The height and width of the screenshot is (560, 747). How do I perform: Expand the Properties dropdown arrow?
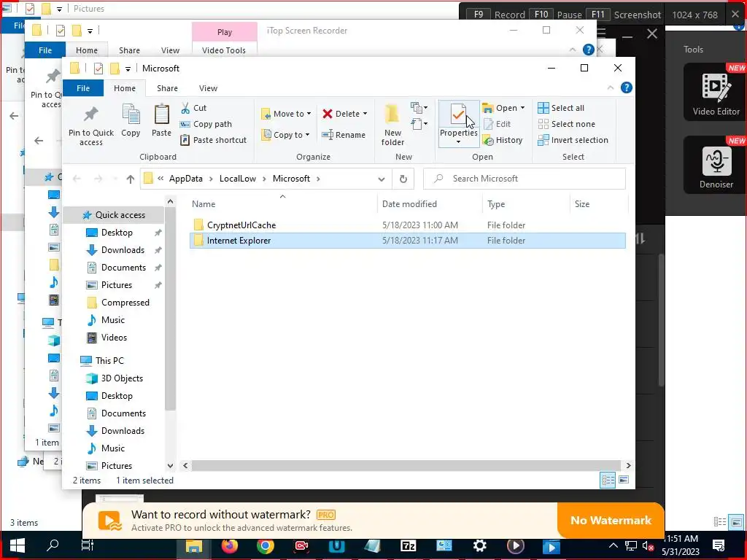tap(458, 142)
